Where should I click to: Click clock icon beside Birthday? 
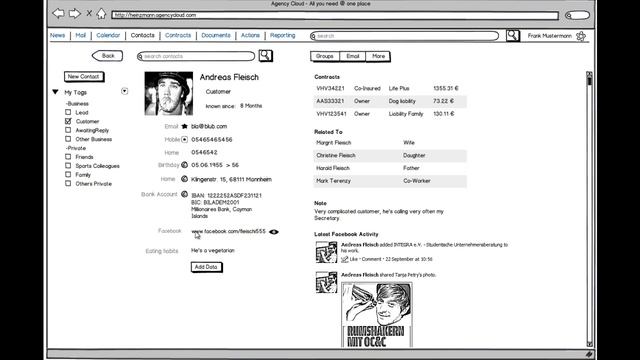tap(184, 165)
